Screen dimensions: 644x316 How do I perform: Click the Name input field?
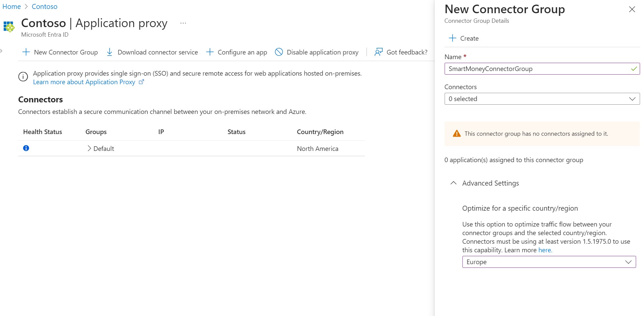point(542,69)
